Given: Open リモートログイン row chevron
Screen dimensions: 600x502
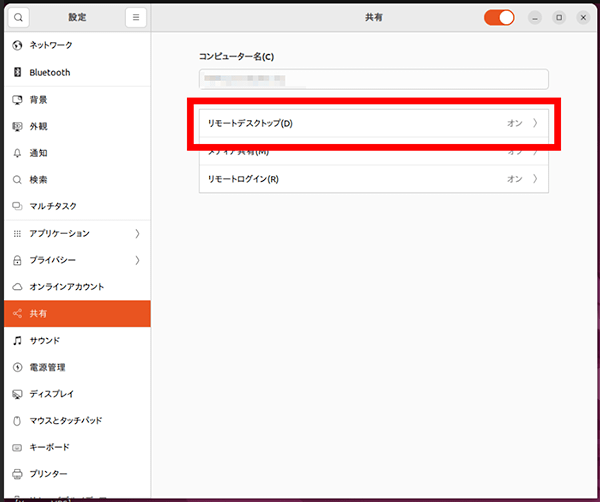Looking at the screenshot, I should tap(535, 179).
